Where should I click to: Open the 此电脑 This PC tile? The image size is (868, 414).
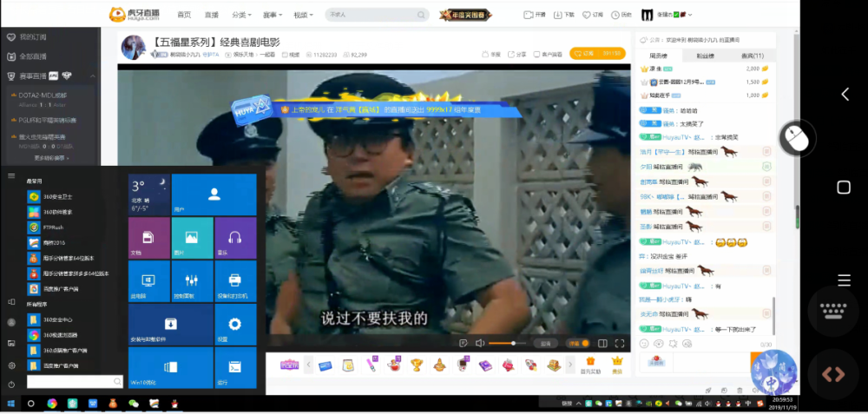click(x=149, y=281)
